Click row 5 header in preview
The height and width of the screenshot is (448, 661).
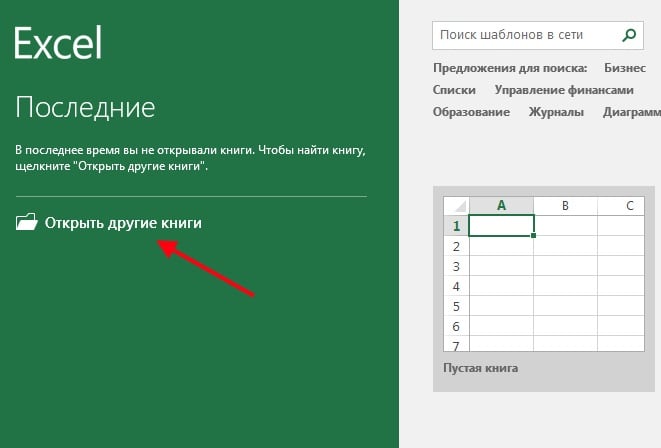pos(455,306)
